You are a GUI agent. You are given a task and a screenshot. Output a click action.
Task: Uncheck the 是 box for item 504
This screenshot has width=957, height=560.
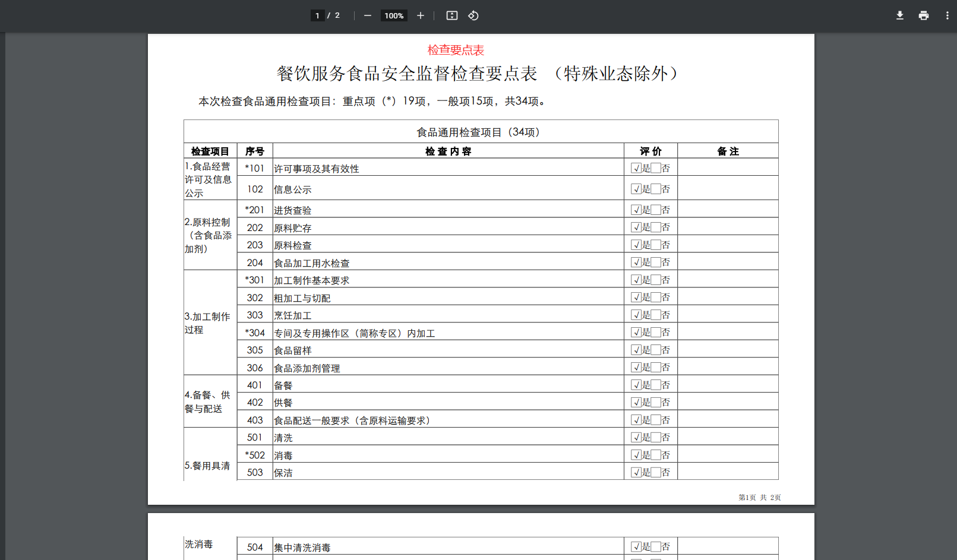(x=636, y=546)
